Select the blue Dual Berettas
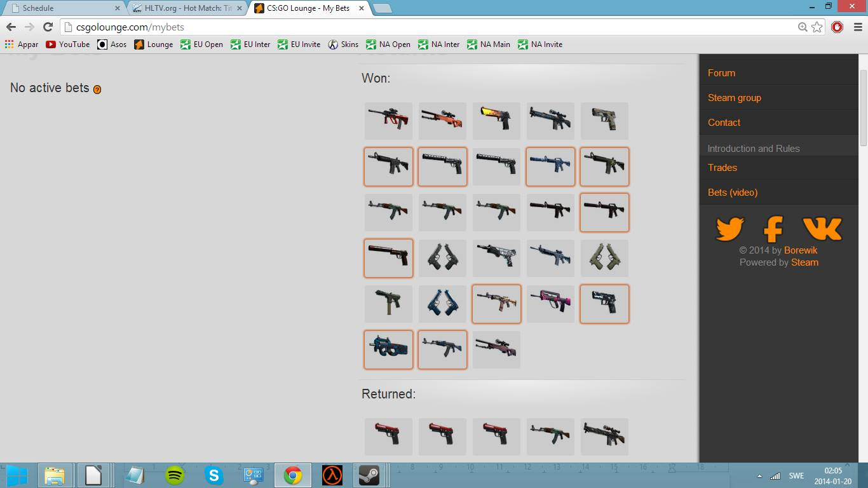The height and width of the screenshot is (488, 868). (x=442, y=304)
